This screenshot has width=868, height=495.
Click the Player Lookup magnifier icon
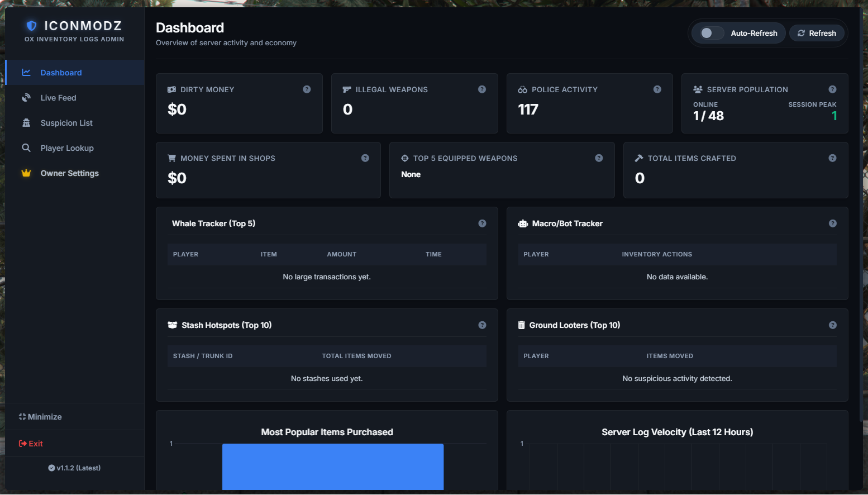[26, 148]
